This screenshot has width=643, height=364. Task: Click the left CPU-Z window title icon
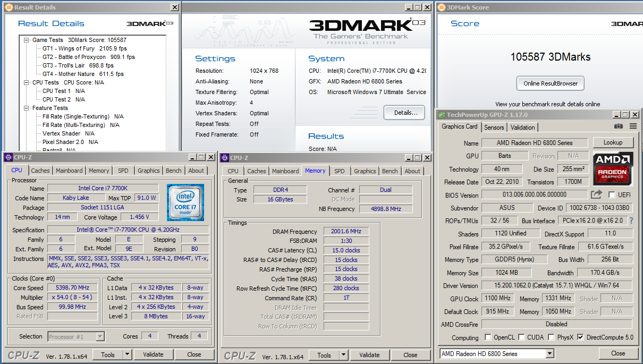tap(8, 158)
